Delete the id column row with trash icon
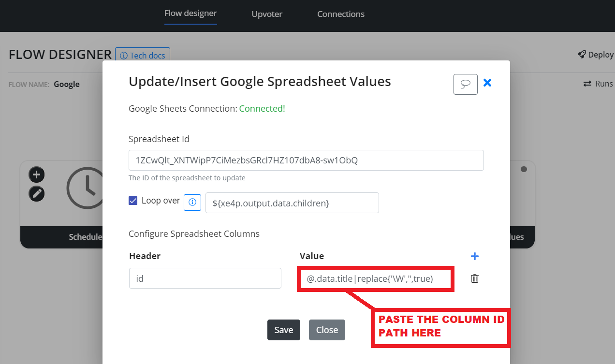 tap(475, 278)
